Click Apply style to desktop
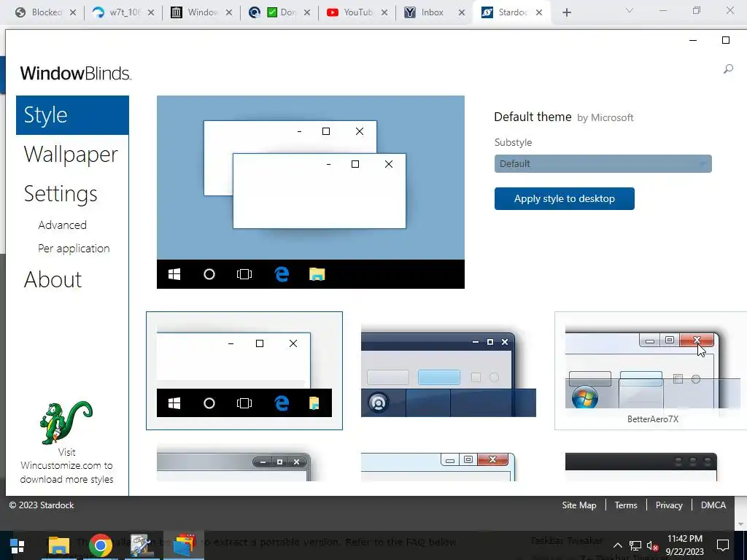747x560 pixels. tap(564, 198)
